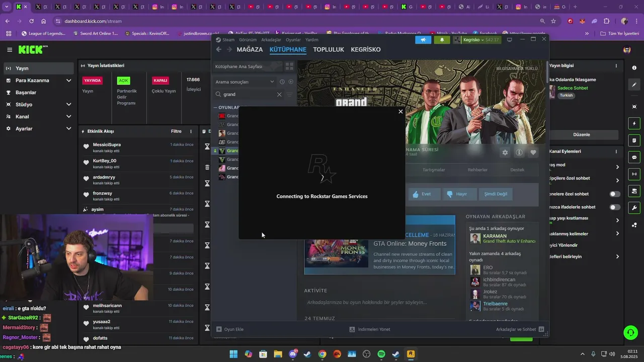Go to TOPLULUK tab in Steam

coord(329,49)
